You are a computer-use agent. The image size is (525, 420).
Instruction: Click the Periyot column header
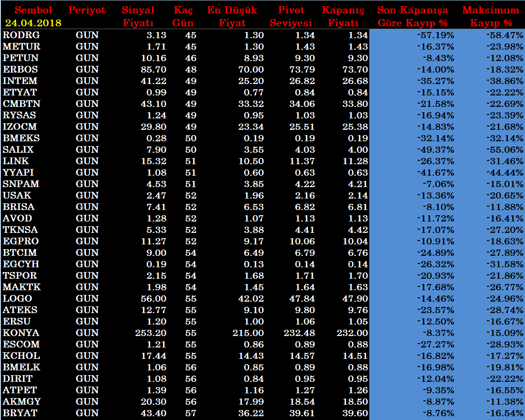point(87,10)
